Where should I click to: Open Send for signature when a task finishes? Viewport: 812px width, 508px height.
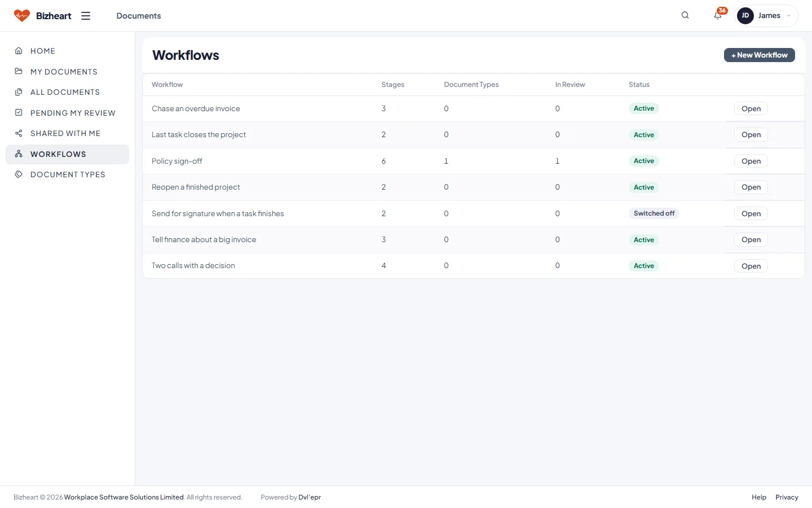(751, 213)
